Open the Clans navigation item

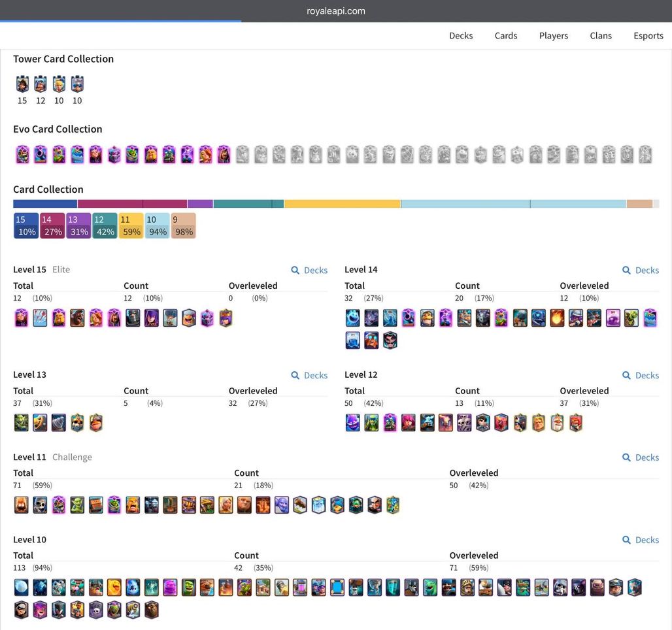coord(601,35)
